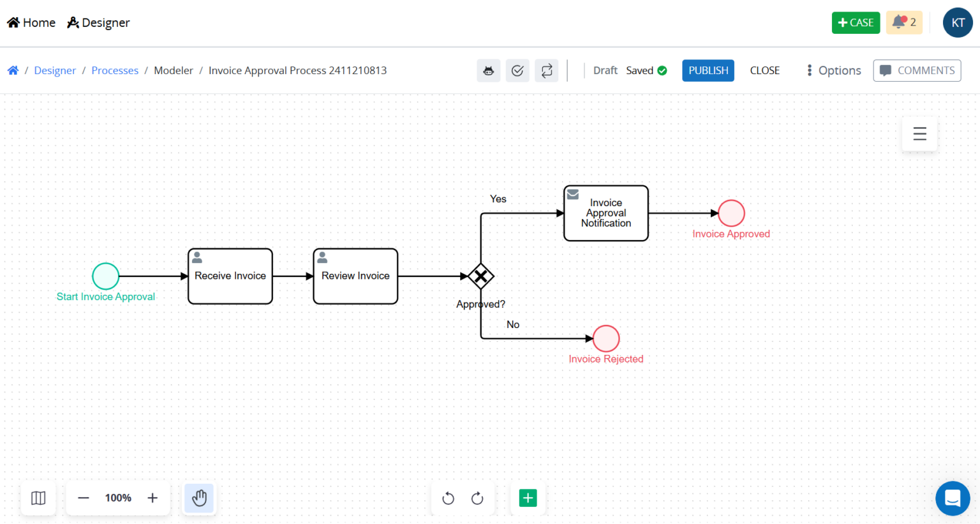Screen dimensions: 980x524
Task: Run process validation with the checkmark icon
Action: (517, 70)
